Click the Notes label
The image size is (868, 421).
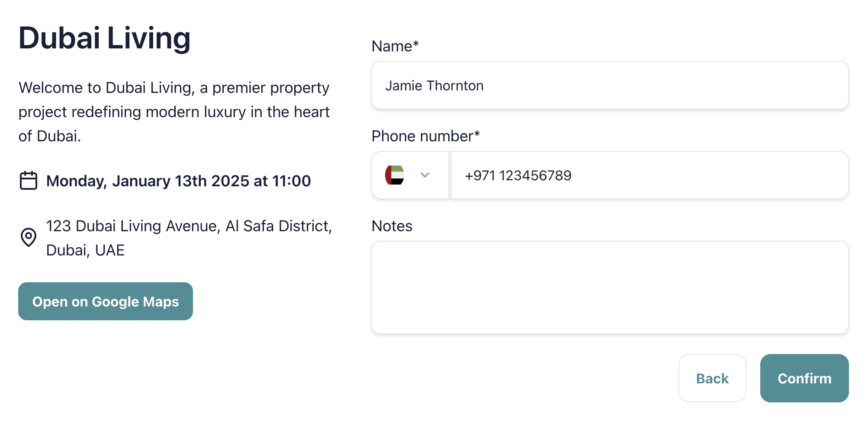[392, 226]
